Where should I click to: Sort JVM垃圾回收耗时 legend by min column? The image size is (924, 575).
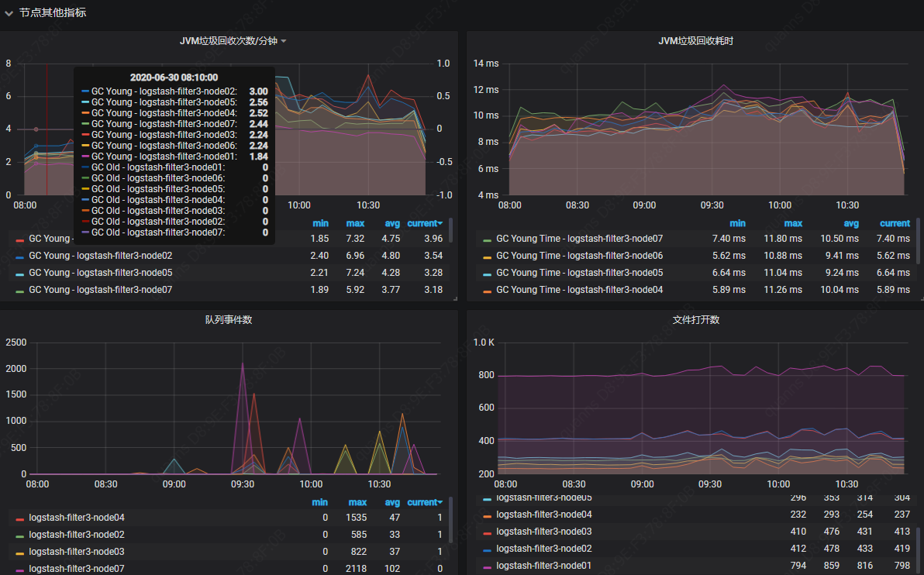click(x=737, y=223)
